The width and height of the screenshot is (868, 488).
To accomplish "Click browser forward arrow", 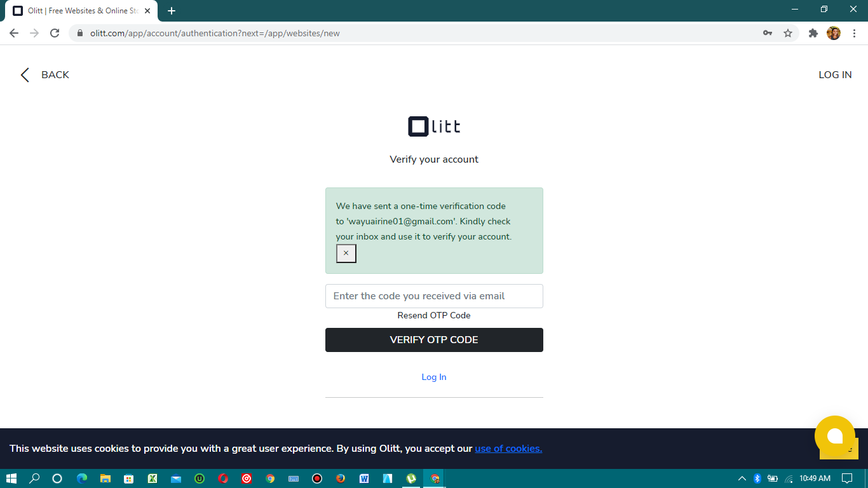I will (34, 33).
